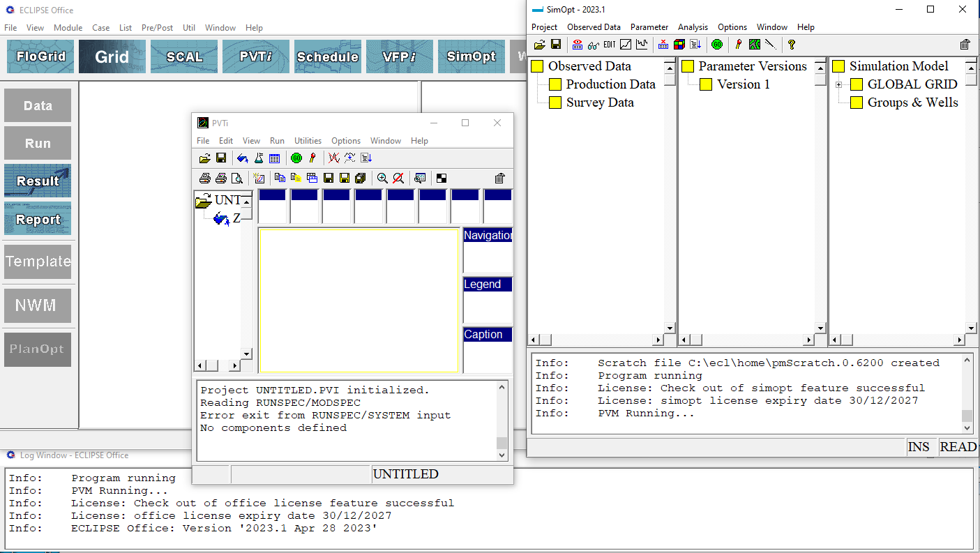Click the colored 3D cube icon in SimOpt

click(x=679, y=45)
